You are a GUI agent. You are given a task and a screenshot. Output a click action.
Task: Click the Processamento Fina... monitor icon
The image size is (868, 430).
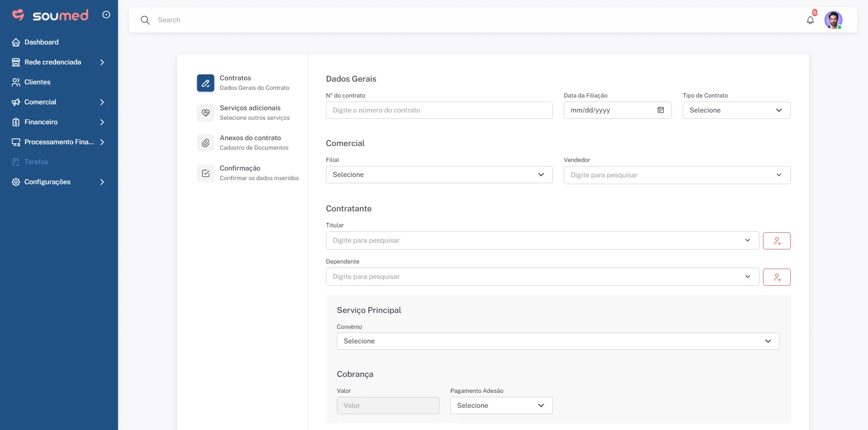pos(16,142)
